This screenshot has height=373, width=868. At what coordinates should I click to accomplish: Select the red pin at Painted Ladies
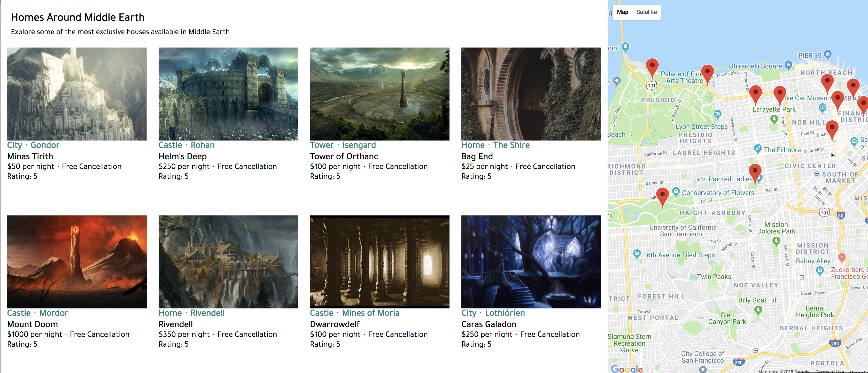tap(755, 174)
